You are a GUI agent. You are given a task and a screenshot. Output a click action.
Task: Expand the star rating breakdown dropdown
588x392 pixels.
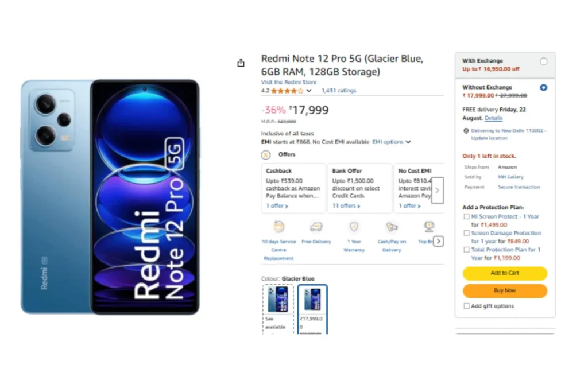pos(309,91)
